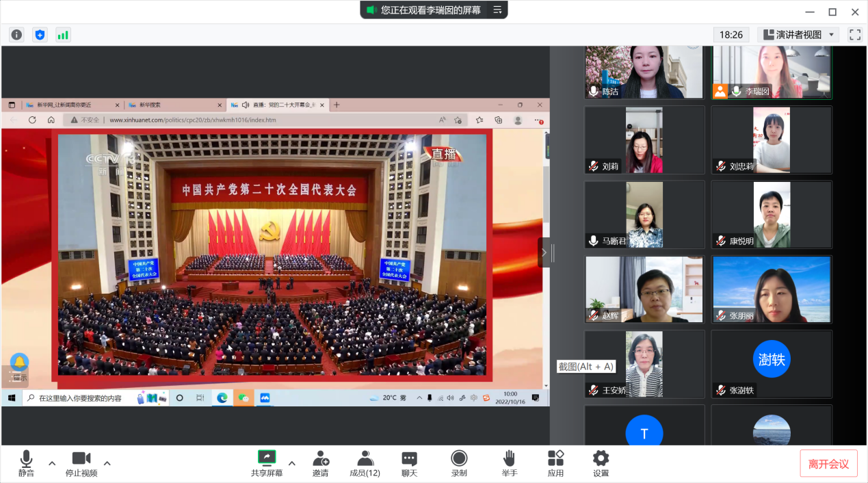
Task: Enter full screen mode via corner icon
Action: pos(854,35)
